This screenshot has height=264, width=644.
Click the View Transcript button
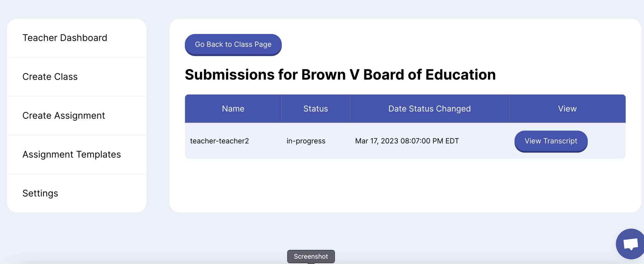click(x=551, y=141)
